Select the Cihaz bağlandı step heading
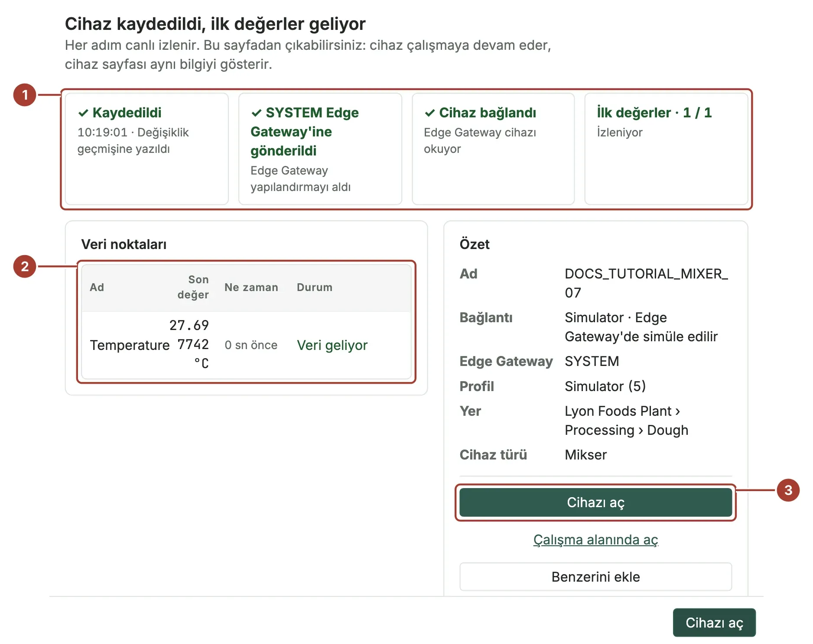The height and width of the screenshot is (644, 813). pos(488,113)
